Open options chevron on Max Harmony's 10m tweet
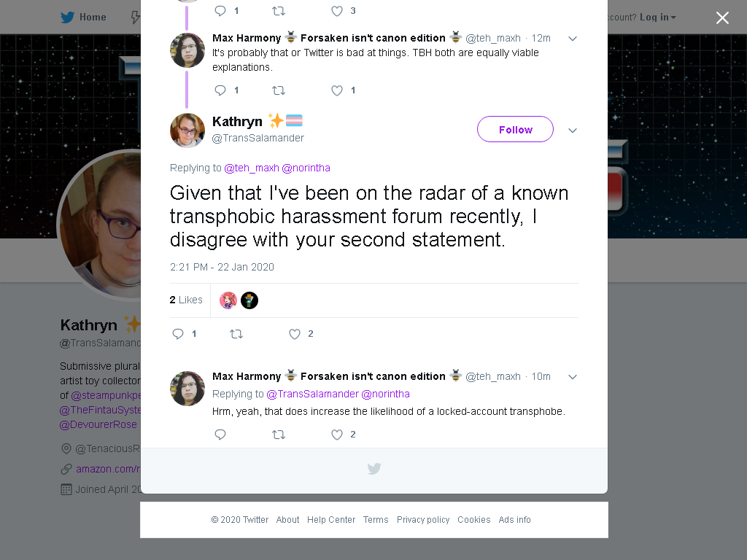Screen dimensions: 747x560 [573, 377]
